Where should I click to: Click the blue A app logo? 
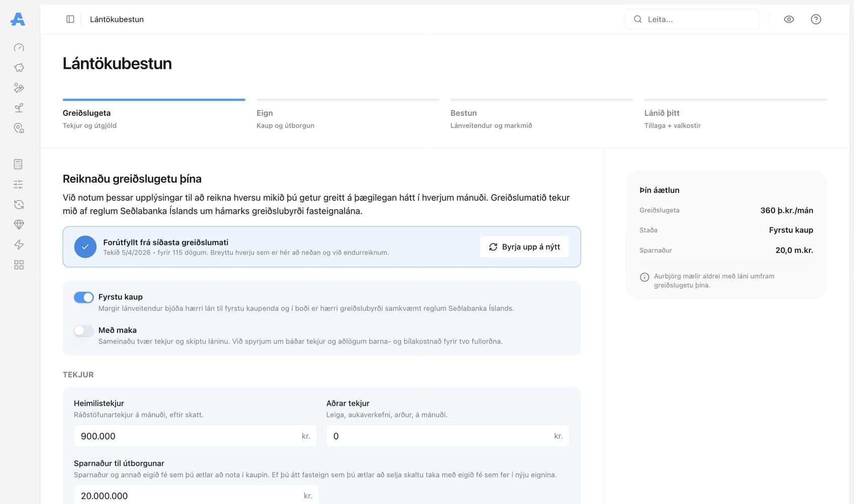(x=18, y=19)
